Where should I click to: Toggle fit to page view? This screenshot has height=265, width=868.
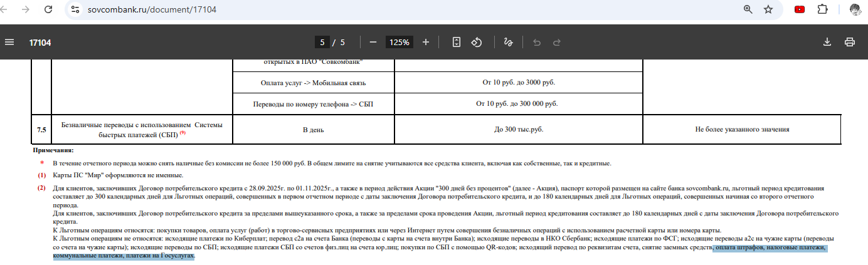(x=457, y=42)
